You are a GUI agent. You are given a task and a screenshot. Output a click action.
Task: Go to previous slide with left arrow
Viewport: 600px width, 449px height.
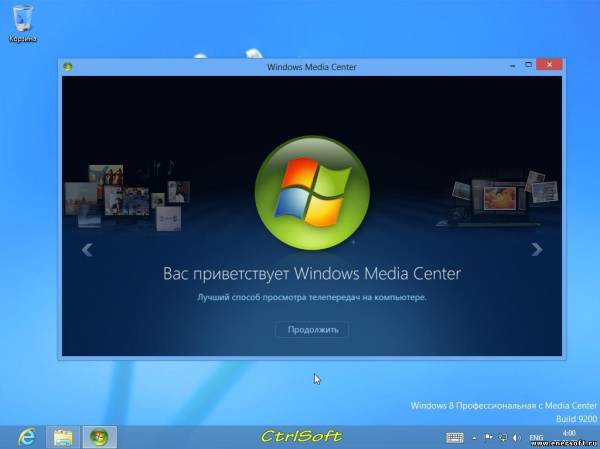pos(87,250)
